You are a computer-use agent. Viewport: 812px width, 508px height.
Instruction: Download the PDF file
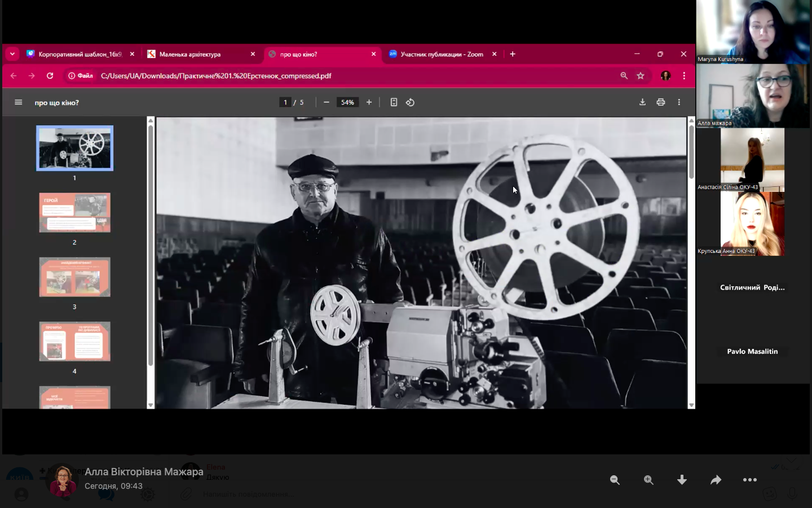point(642,102)
